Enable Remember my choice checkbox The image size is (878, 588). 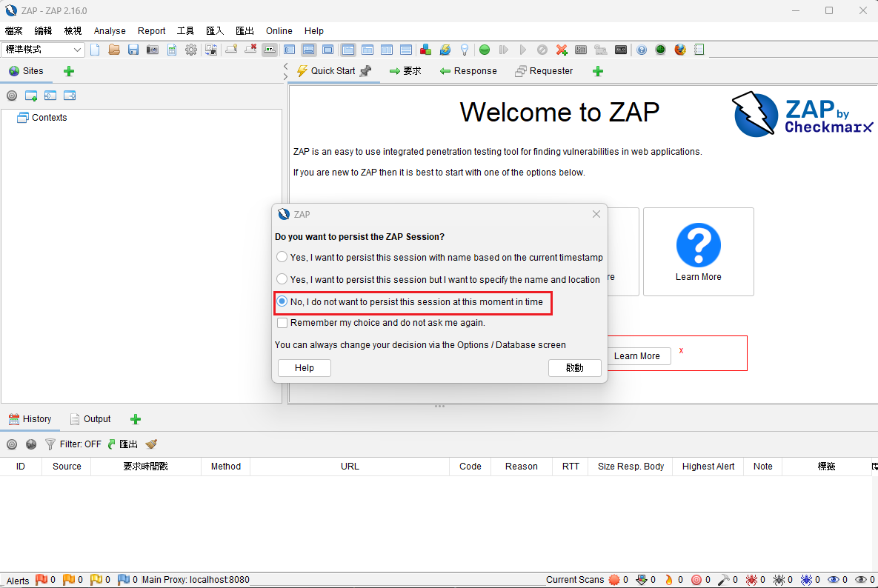pyautogui.click(x=282, y=322)
